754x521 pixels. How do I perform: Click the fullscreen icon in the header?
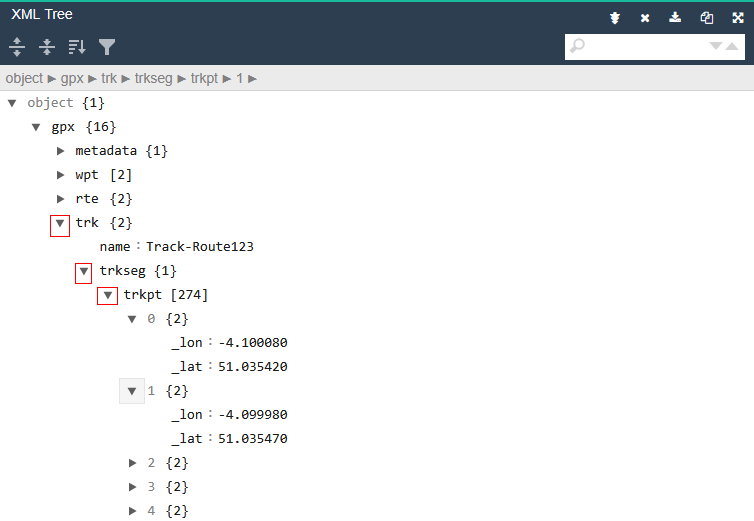coord(737,17)
